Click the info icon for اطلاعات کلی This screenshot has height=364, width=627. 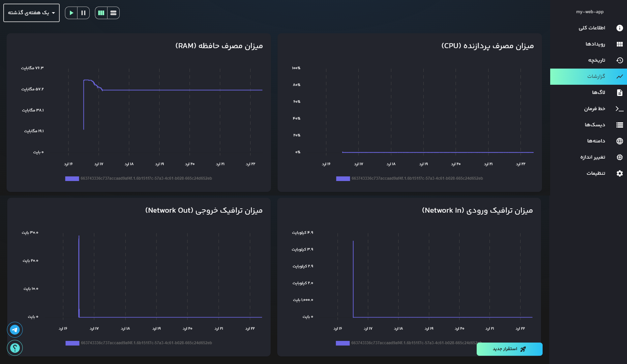[620, 28]
